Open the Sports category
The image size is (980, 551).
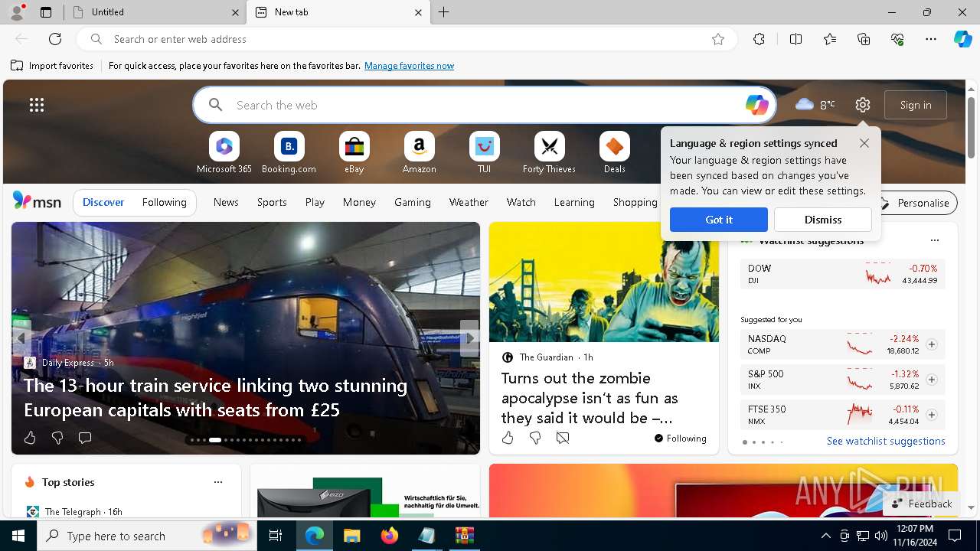tap(272, 202)
